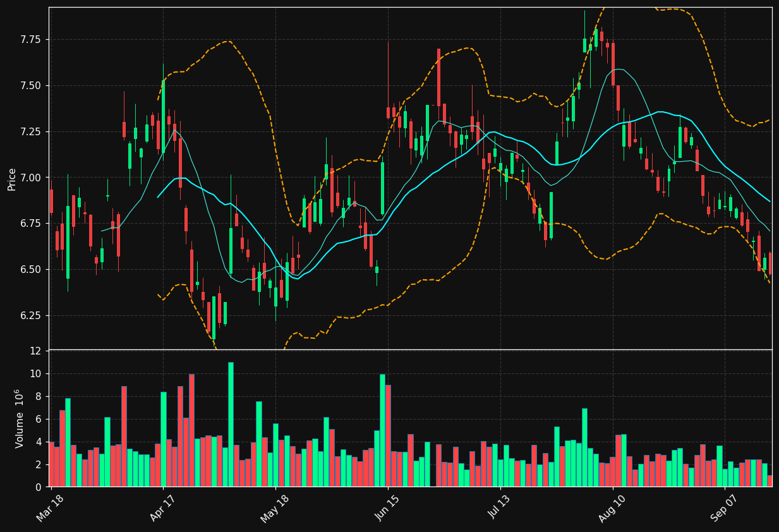
Task: Click the Jul 13 date label
Action: [x=500, y=507]
